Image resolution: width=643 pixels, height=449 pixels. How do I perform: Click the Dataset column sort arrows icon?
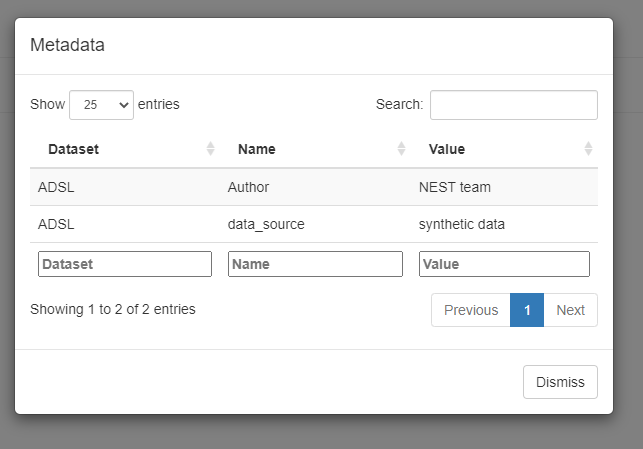coord(210,149)
